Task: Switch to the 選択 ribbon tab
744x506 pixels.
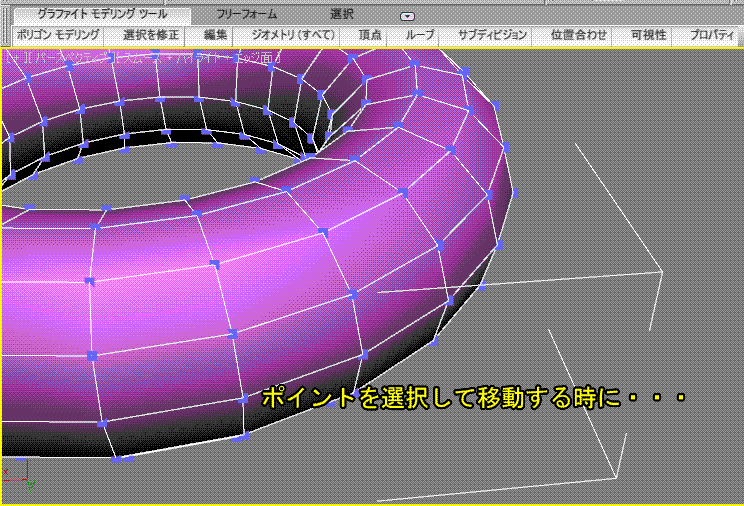Action: (342, 14)
